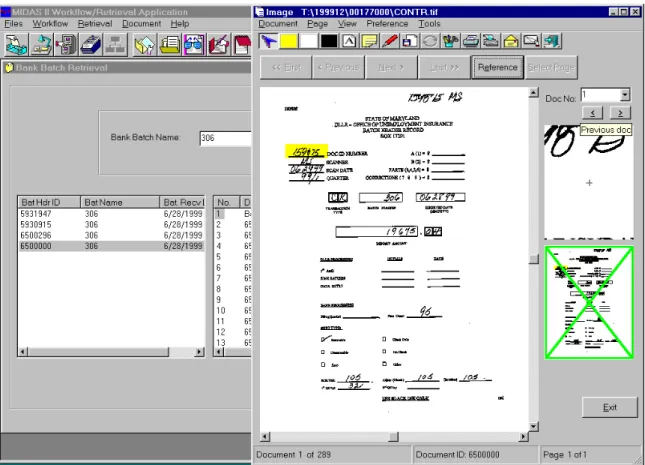Click the greyed 'Next >' page button
This screenshot has height=465, width=645.
pyautogui.click(x=391, y=67)
